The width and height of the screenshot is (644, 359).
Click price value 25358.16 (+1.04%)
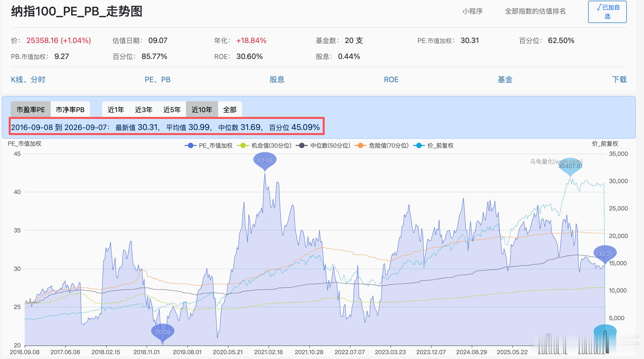coord(59,40)
